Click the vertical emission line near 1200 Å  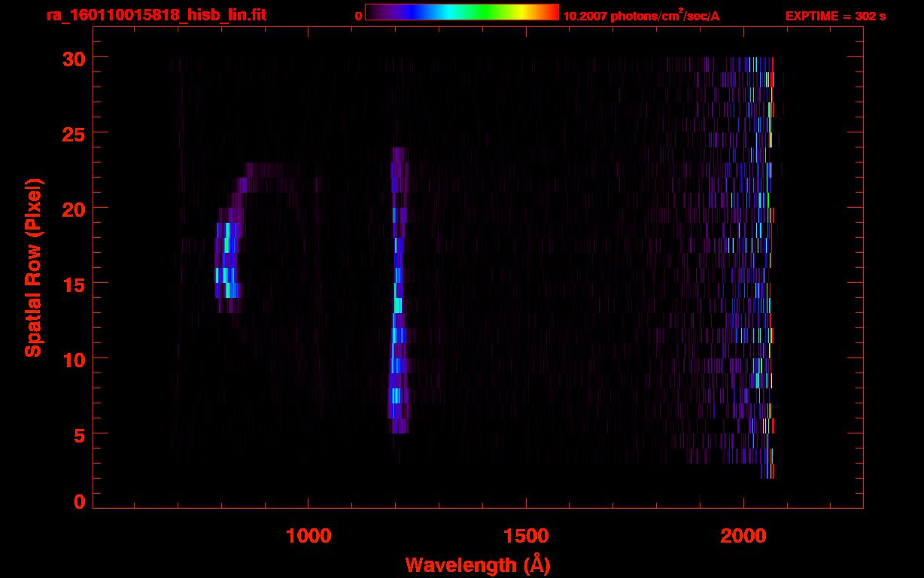(398, 291)
